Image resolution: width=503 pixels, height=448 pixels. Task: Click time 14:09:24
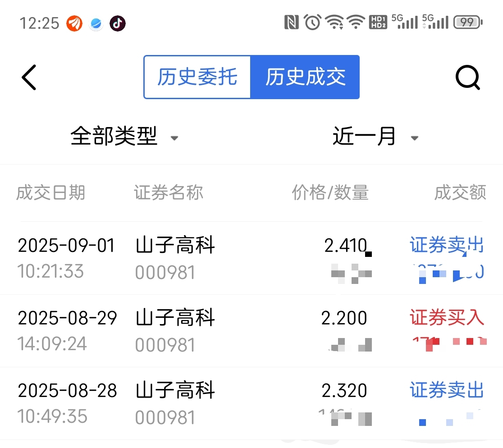52,344
